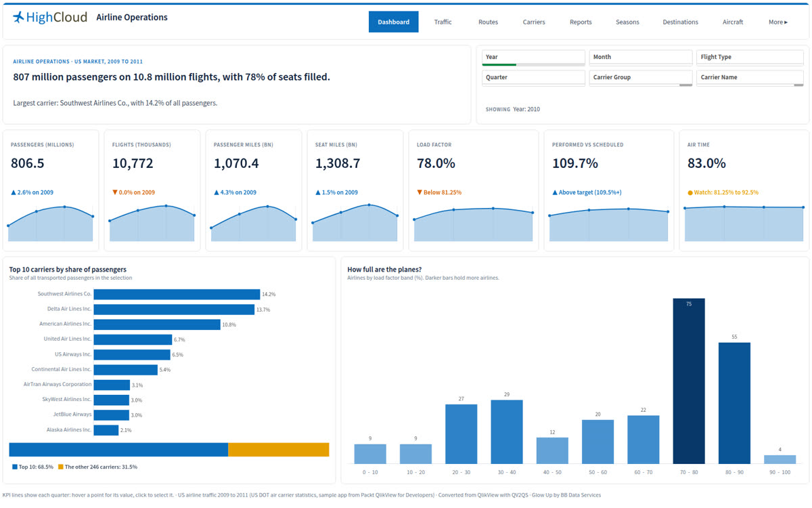Click the up arrow beside 2.6% on 2009

(x=14, y=192)
